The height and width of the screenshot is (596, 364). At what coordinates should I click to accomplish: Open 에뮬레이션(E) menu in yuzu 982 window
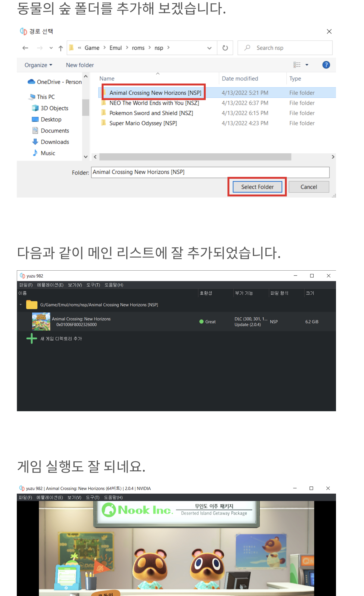coord(50,285)
